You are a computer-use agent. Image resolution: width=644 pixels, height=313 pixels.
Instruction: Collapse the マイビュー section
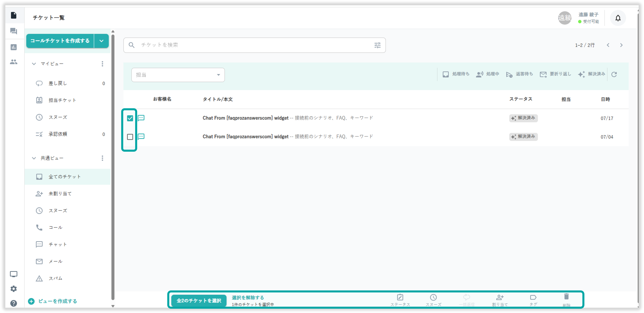tap(34, 64)
